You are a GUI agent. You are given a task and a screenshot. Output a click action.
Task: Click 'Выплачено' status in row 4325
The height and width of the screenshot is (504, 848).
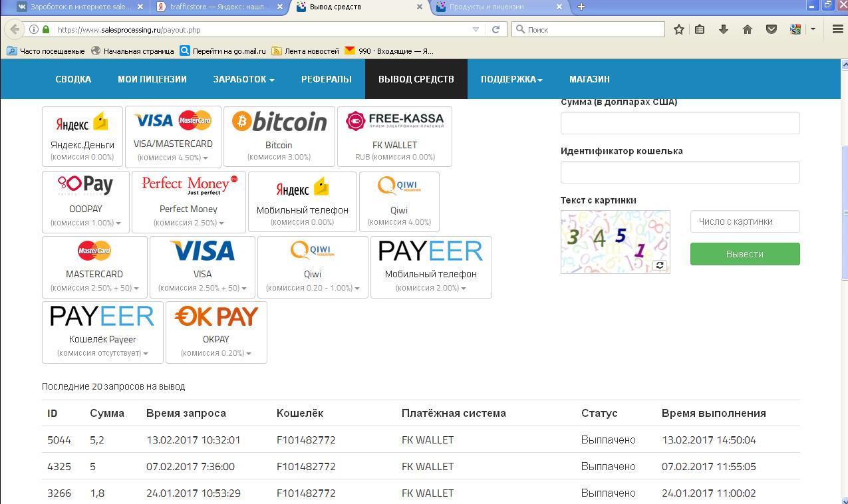tap(609, 467)
